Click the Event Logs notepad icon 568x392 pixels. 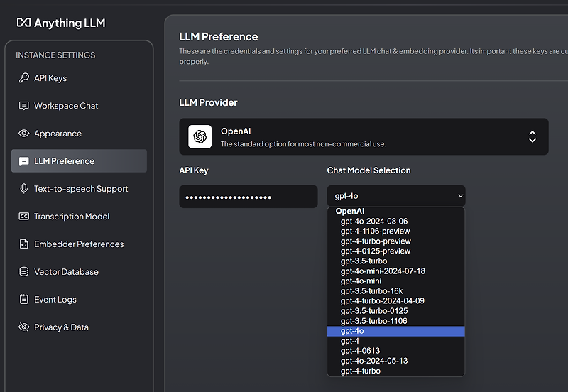coord(24,300)
